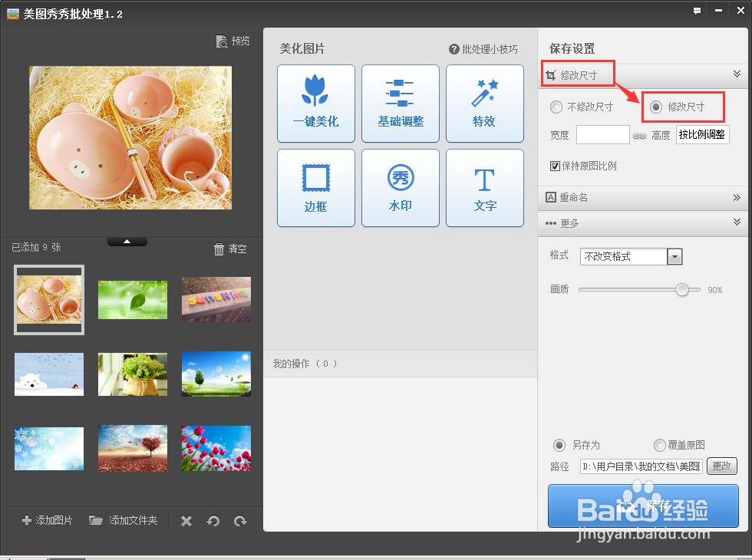Select the tulip photo thumbnail
752x560 pixels.
216,448
